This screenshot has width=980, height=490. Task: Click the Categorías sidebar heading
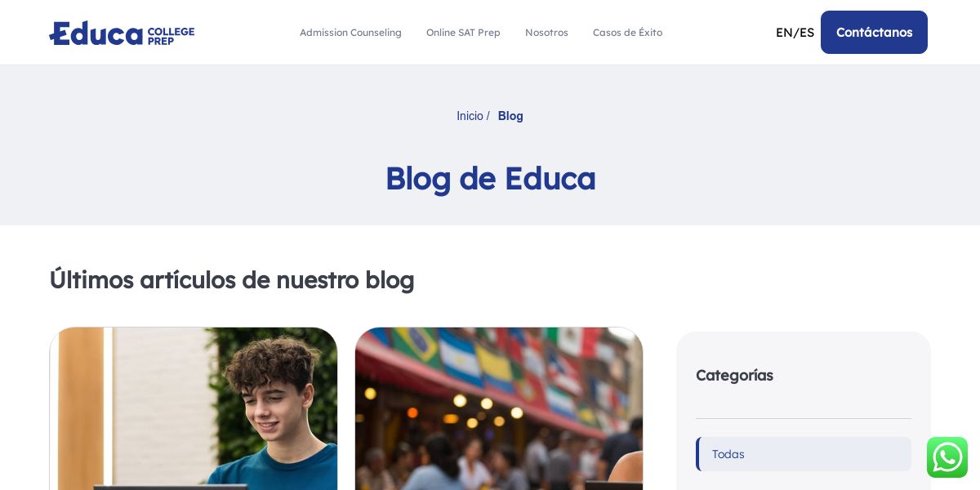[x=734, y=376]
